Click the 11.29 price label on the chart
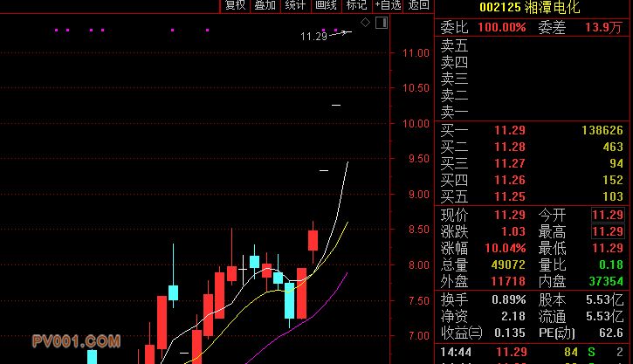 click(x=313, y=37)
